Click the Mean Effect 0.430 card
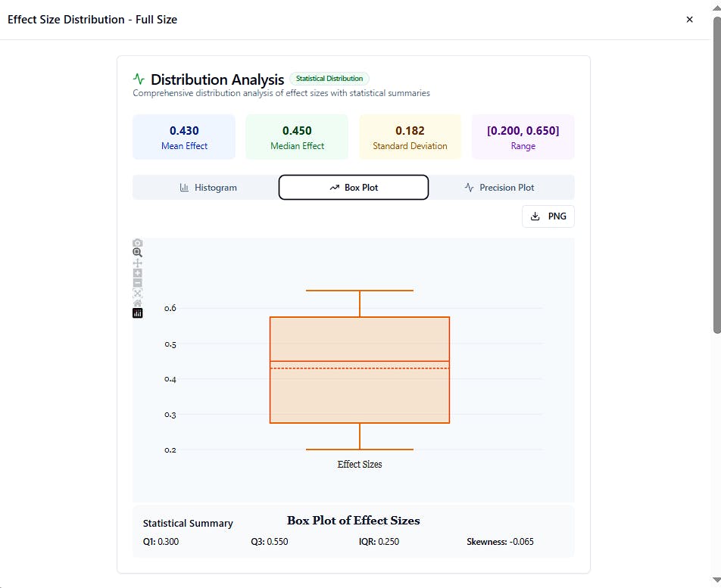The width and height of the screenshot is (721, 588). (x=184, y=137)
